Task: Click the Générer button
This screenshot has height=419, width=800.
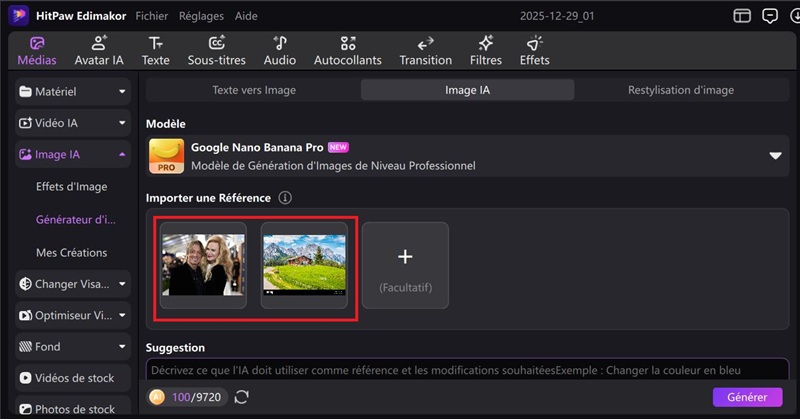Action: click(747, 397)
